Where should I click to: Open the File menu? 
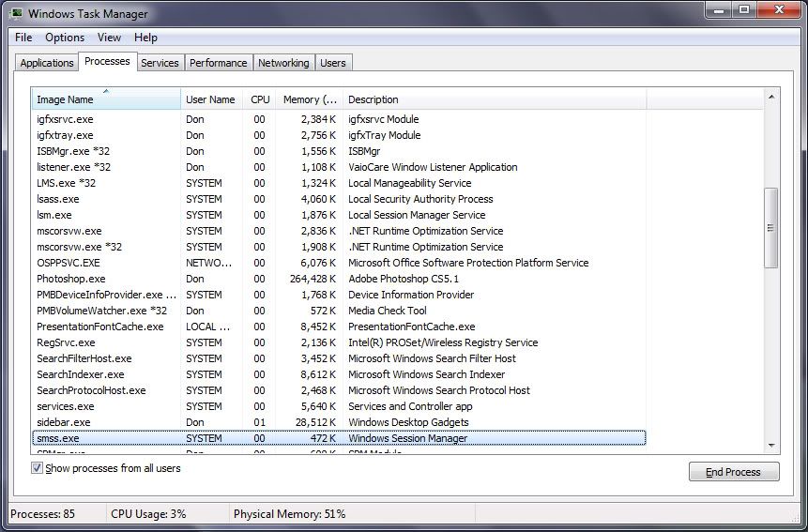point(23,38)
